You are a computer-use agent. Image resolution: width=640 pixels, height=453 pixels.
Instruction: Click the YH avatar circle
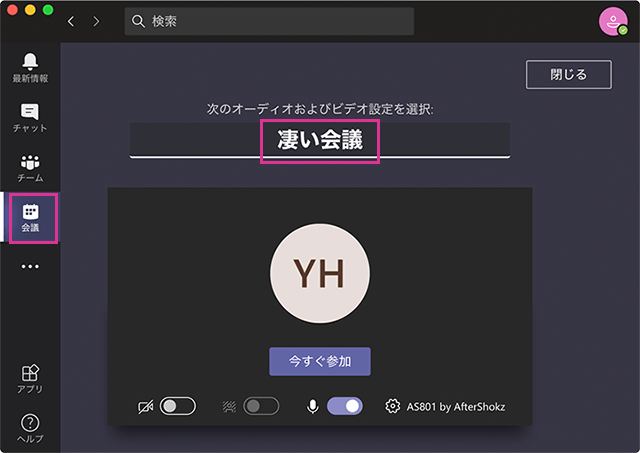click(320, 273)
